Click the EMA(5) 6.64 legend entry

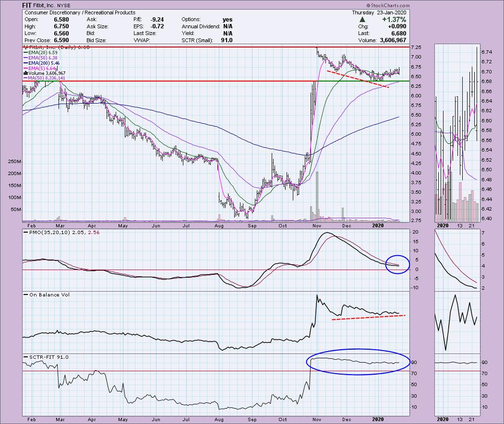click(39, 69)
